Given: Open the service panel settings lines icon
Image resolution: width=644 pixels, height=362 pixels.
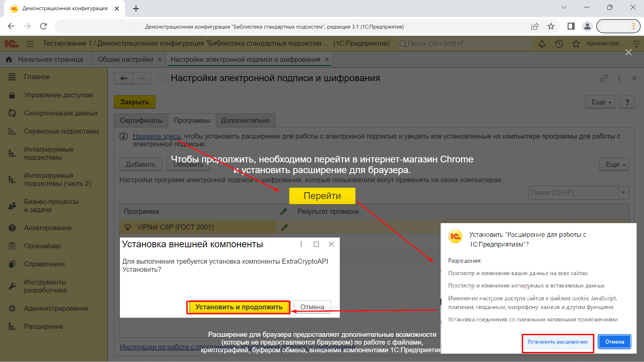Looking at the screenshot, I should (636, 44).
